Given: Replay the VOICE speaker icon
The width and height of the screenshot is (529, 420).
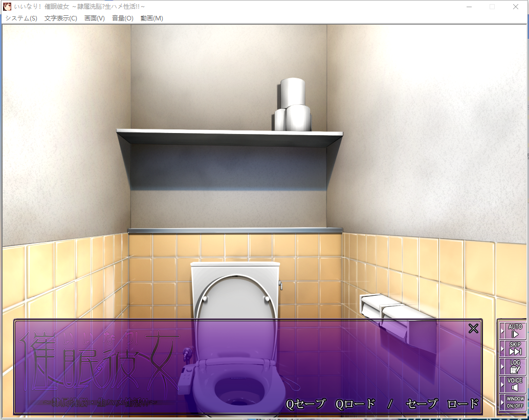Looking at the screenshot, I should tap(515, 384).
